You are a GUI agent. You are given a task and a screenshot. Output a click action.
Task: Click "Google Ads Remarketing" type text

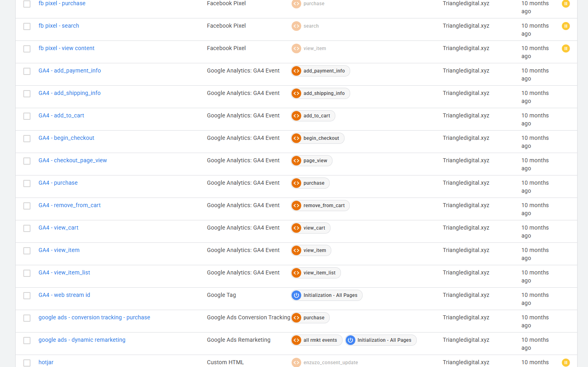(x=239, y=340)
